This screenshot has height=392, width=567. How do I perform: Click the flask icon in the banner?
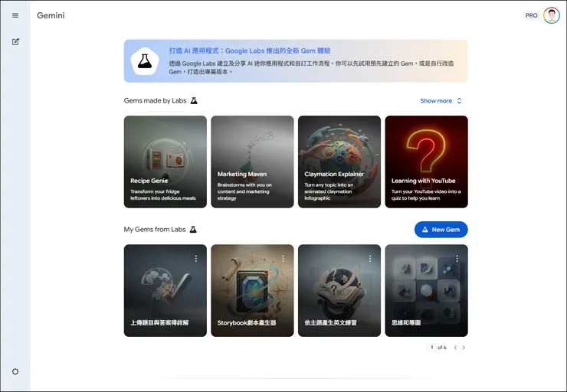click(145, 61)
